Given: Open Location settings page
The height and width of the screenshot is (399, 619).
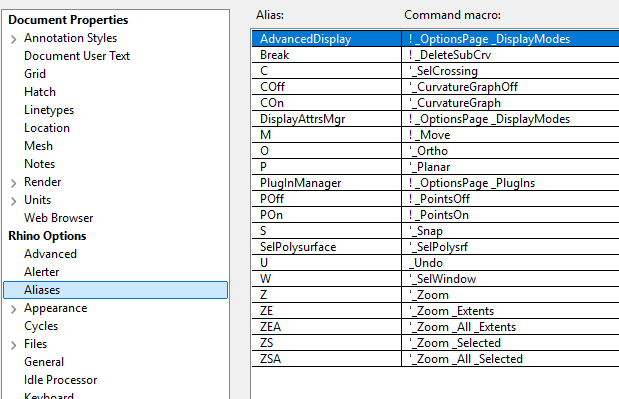Looking at the screenshot, I should click(x=47, y=128).
